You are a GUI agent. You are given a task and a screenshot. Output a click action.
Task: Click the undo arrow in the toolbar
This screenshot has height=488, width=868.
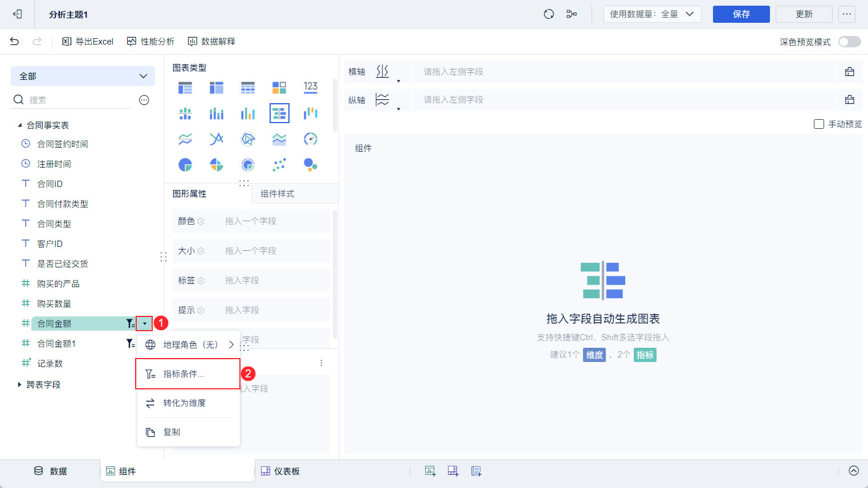tap(15, 41)
